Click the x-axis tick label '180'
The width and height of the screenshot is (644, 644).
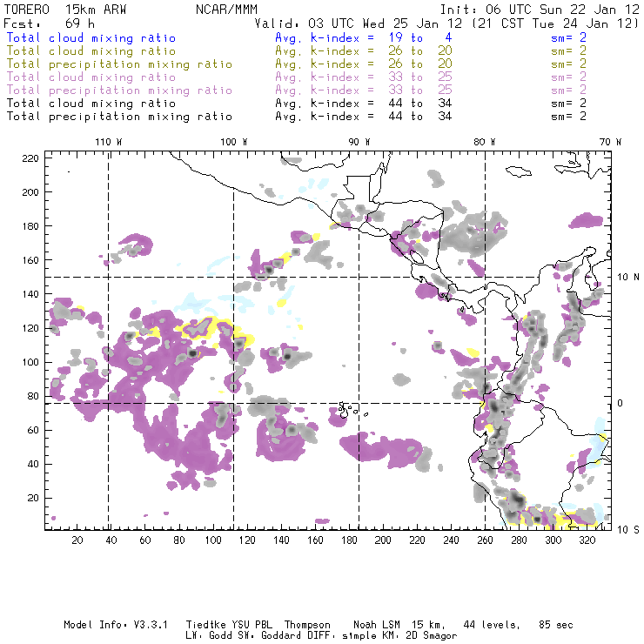[x=349, y=540]
